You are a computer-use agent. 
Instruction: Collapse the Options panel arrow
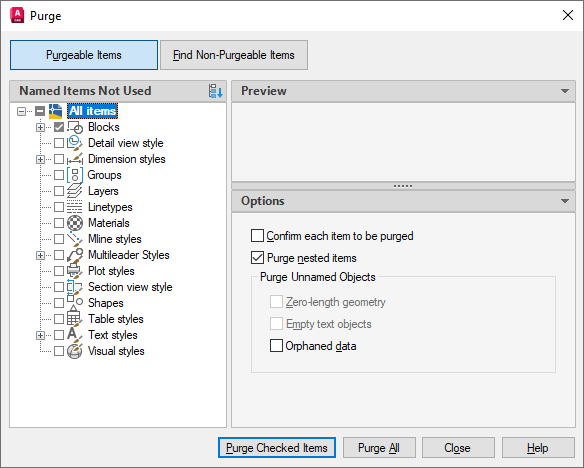point(565,201)
